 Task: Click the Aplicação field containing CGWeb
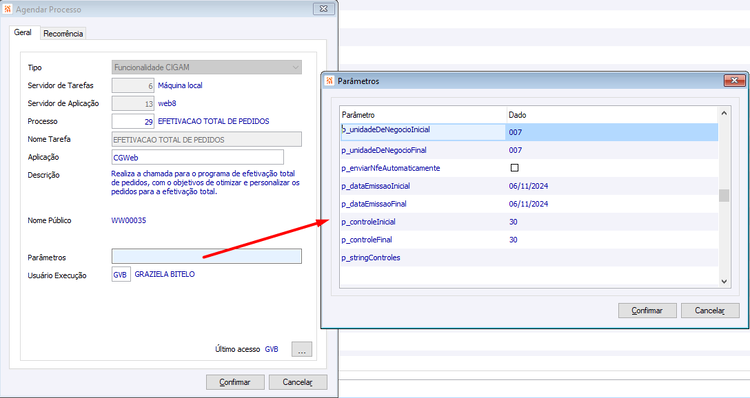coord(198,157)
